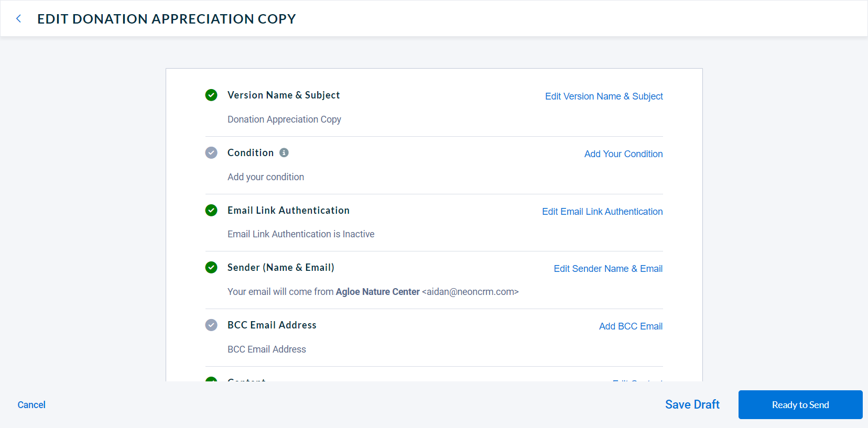The height and width of the screenshot is (428, 868).
Task: Click Edit Sender Name & Email link
Action: click(608, 269)
